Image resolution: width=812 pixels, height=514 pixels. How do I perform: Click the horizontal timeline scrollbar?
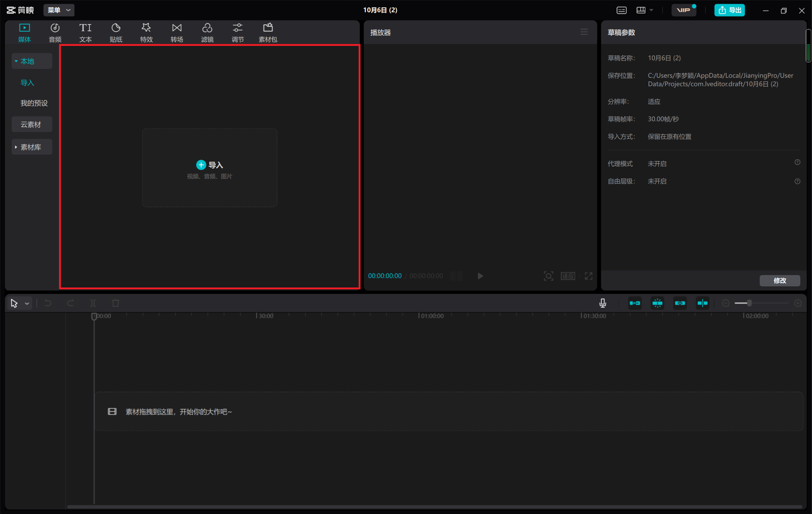point(434,506)
